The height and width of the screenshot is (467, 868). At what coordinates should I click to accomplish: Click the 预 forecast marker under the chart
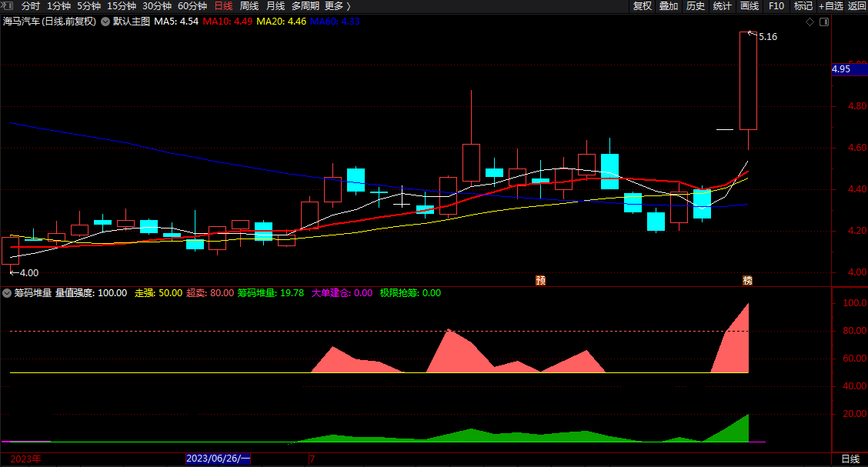[x=541, y=280]
